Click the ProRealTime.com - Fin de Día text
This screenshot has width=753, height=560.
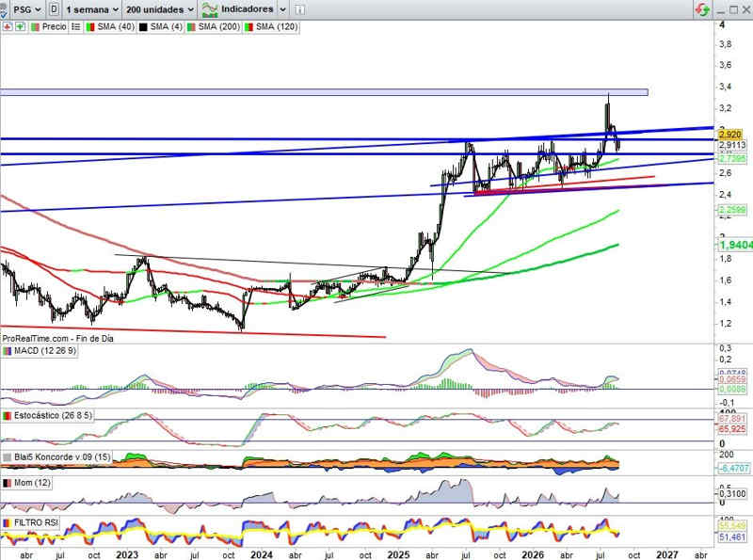pos(58,339)
